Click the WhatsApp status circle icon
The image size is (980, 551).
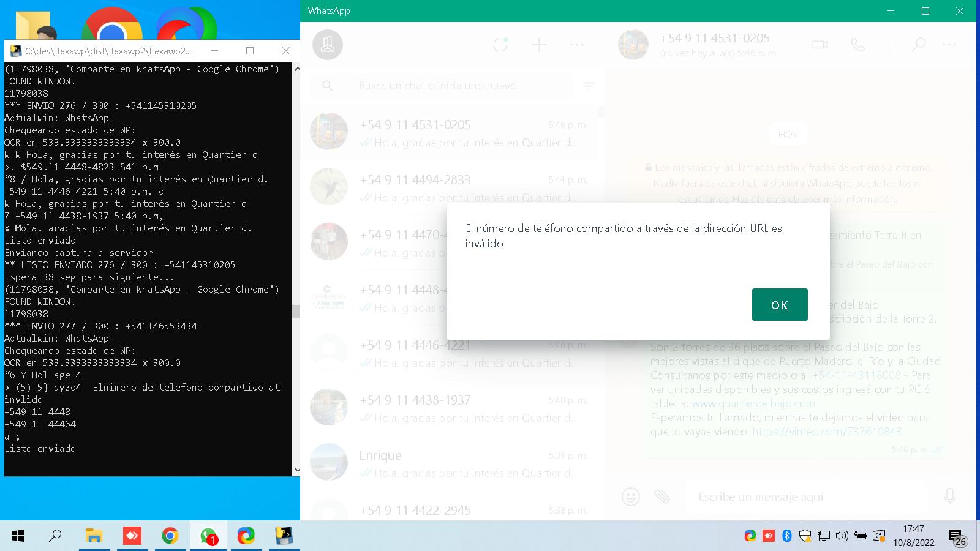(500, 45)
